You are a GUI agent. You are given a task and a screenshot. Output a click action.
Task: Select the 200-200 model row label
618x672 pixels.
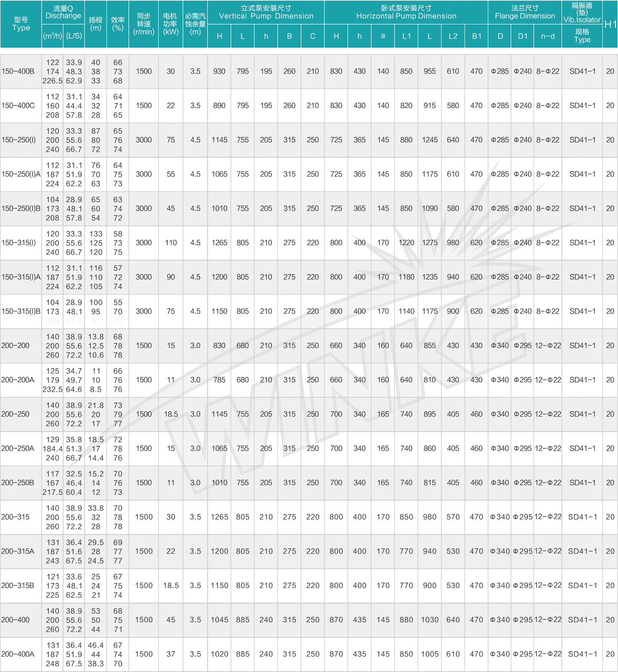point(15,346)
